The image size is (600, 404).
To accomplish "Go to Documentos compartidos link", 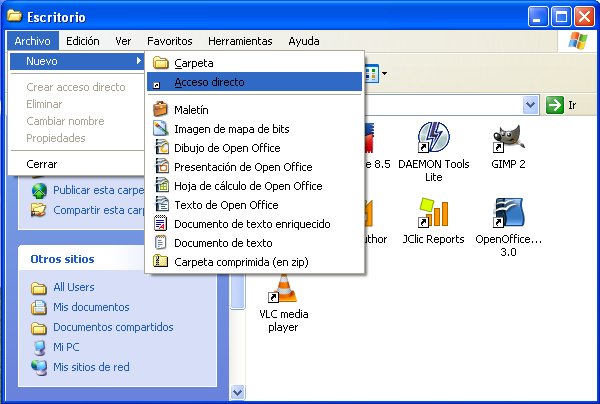I will pos(113,327).
